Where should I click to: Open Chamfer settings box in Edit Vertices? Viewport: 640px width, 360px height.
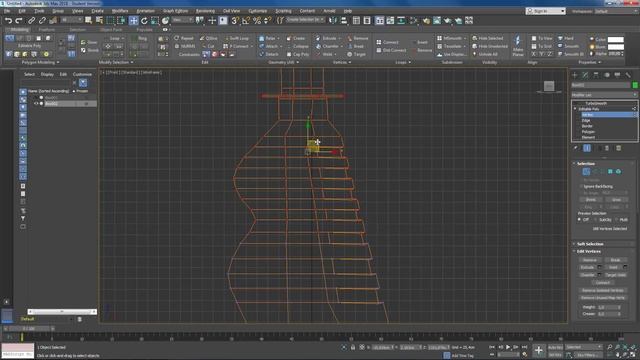tap(600, 275)
